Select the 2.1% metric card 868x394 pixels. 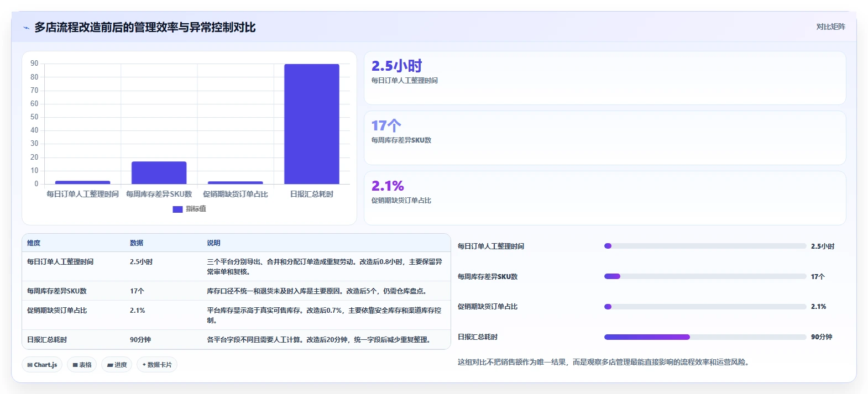click(605, 198)
